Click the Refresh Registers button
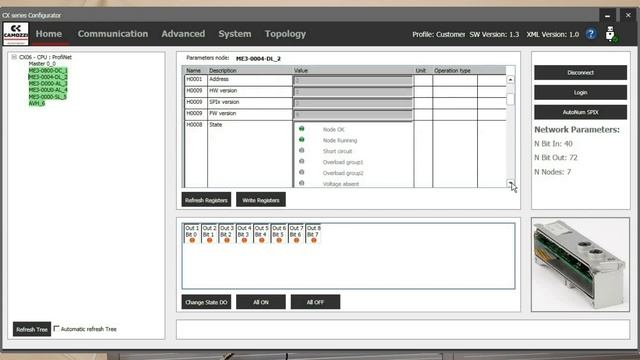Viewport: 640px width, 360px height. (206, 200)
